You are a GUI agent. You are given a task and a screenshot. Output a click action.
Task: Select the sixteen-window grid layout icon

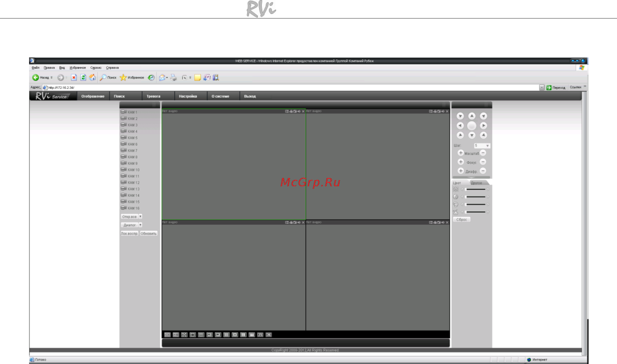[243, 335]
